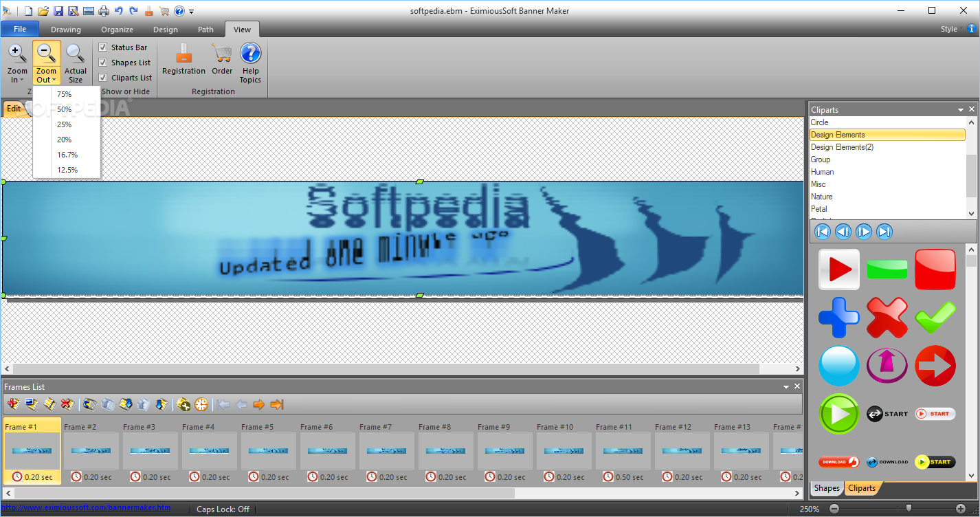Choose 12.5% from the zoom out menu

tap(67, 170)
